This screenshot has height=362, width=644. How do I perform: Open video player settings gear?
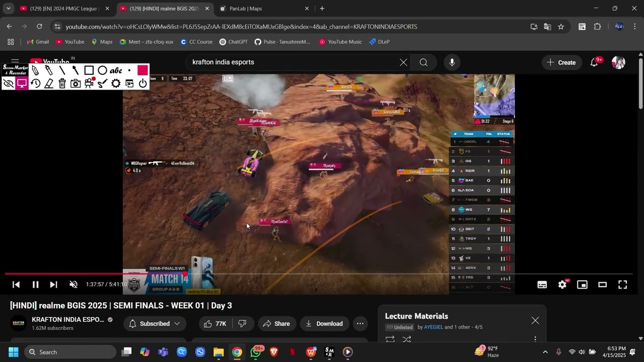[x=562, y=285]
